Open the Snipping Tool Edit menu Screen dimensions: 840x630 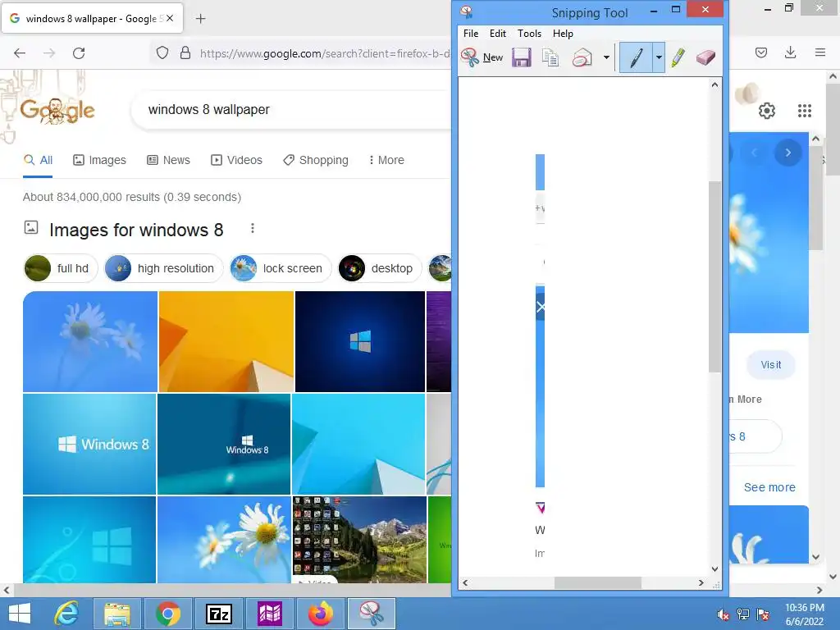pyautogui.click(x=498, y=33)
